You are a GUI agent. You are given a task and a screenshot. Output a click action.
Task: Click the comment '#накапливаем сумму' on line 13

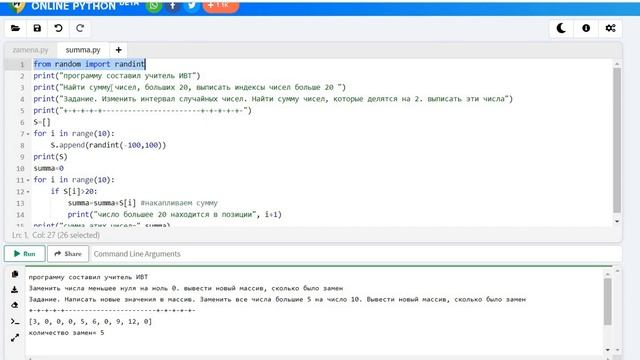[179, 203]
